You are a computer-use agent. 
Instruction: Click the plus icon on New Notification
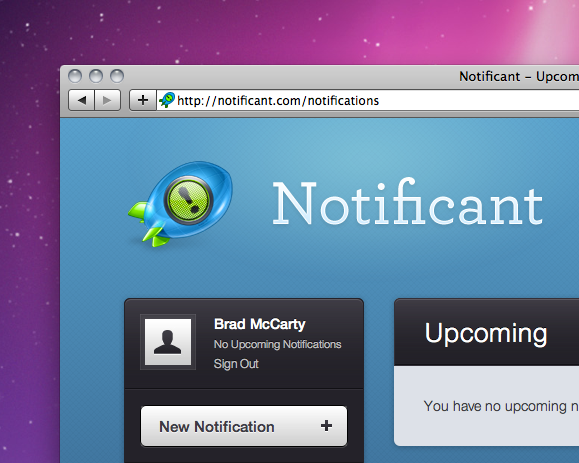click(326, 426)
